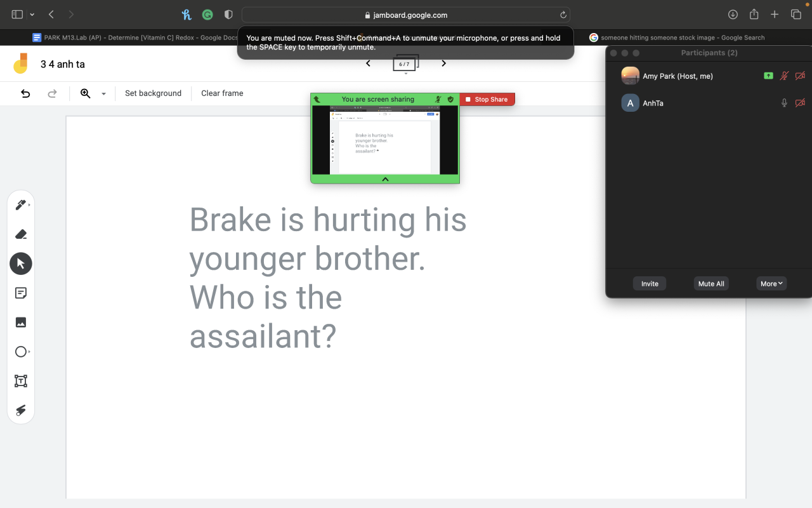
Task: Click Clear frame
Action: [222, 93]
